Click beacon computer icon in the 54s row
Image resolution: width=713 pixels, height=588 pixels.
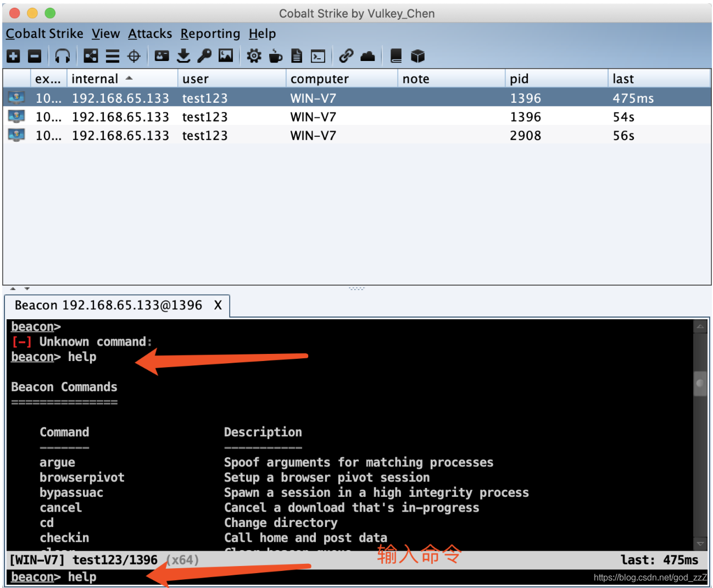click(x=16, y=117)
